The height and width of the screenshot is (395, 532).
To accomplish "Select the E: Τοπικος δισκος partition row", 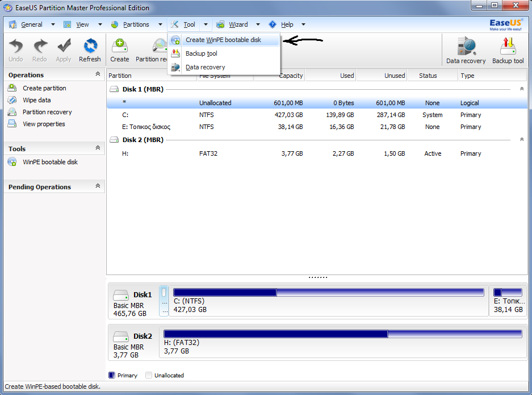I will click(317, 127).
